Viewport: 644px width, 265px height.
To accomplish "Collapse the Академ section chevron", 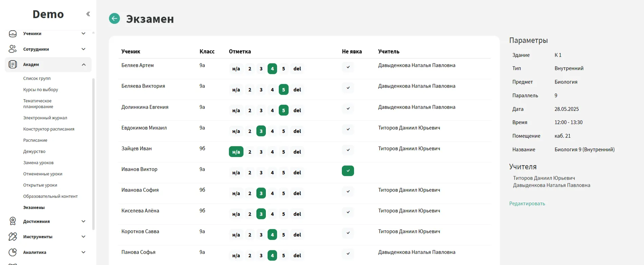I will pos(83,65).
